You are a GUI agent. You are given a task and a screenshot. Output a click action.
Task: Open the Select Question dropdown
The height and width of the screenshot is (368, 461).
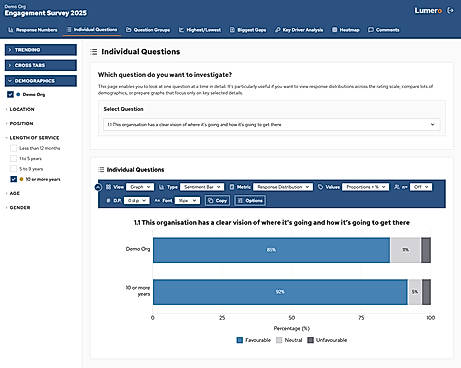tap(272, 125)
